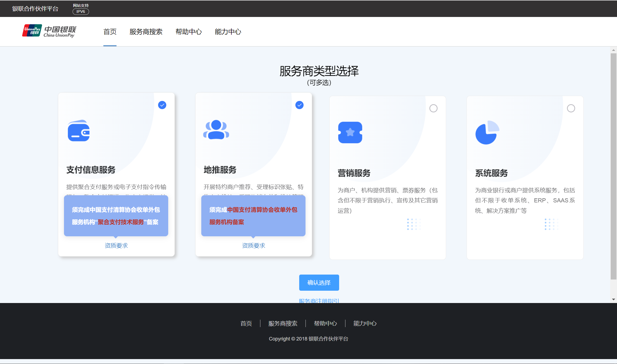Click 银联合作伙伴平台 title in top bar
Image resolution: width=617 pixels, height=364 pixels.
35,9
